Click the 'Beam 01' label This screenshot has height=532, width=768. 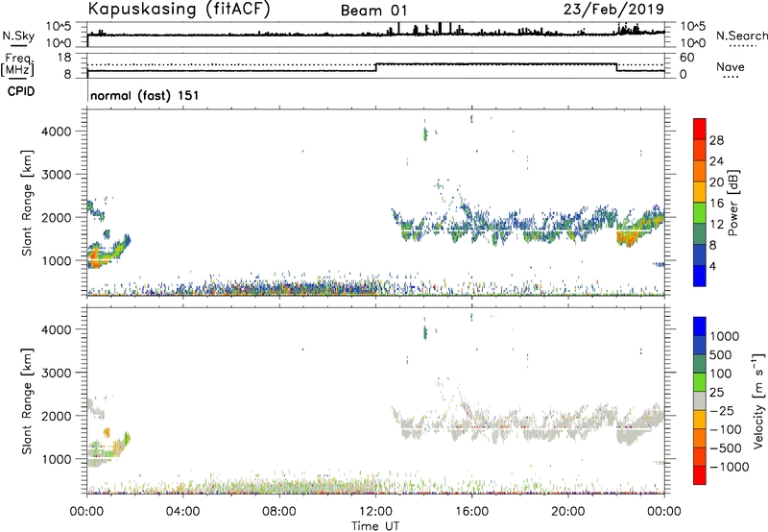(x=373, y=11)
